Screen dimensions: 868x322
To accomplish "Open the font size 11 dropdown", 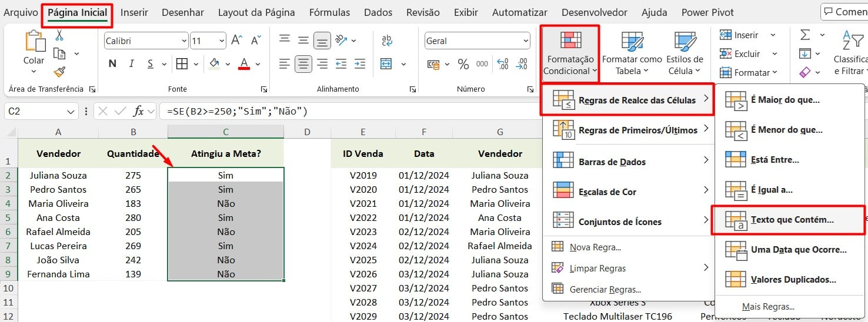I will pyautogui.click(x=221, y=41).
